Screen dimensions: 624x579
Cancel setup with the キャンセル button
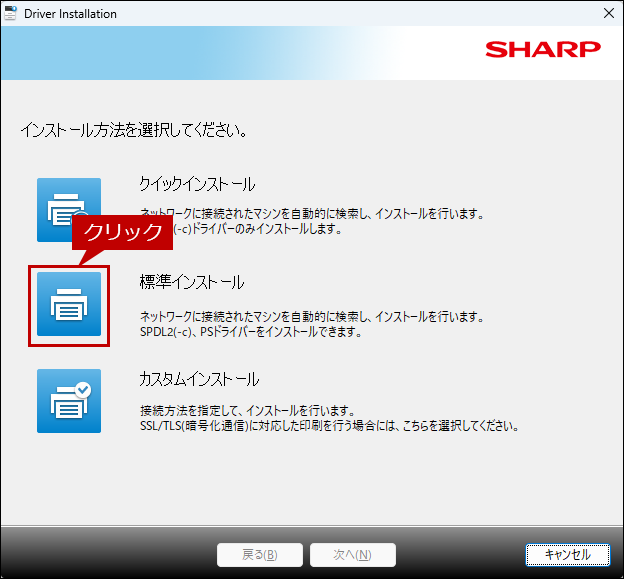(x=567, y=554)
